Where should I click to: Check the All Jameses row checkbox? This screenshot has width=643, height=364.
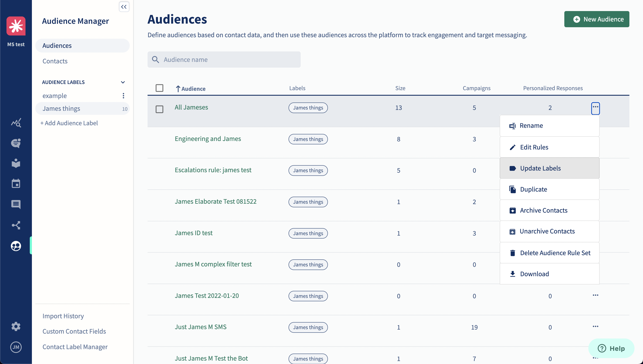(x=159, y=109)
